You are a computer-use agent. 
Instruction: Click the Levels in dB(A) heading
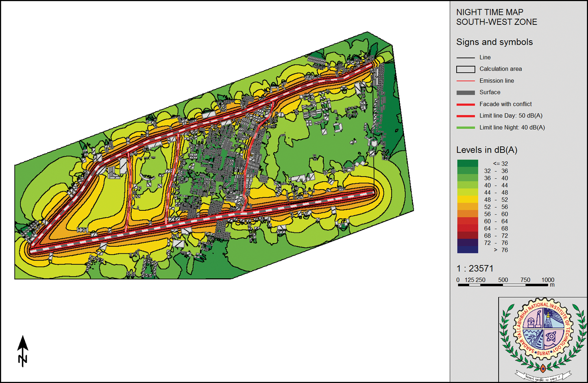coord(486,150)
